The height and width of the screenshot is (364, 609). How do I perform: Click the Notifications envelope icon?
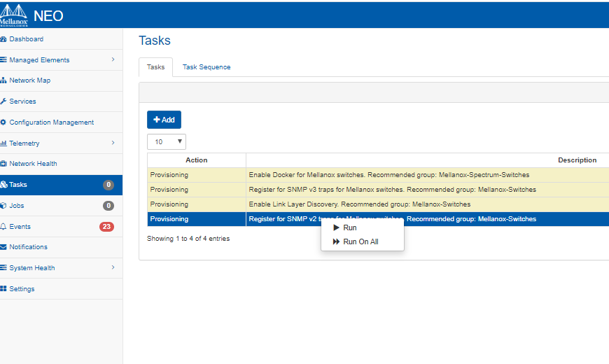click(x=3, y=247)
